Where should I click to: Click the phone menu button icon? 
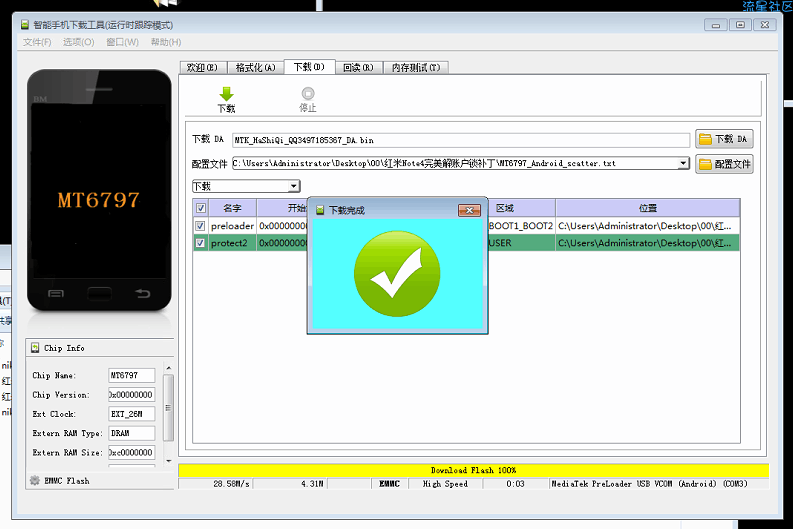[54, 293]
